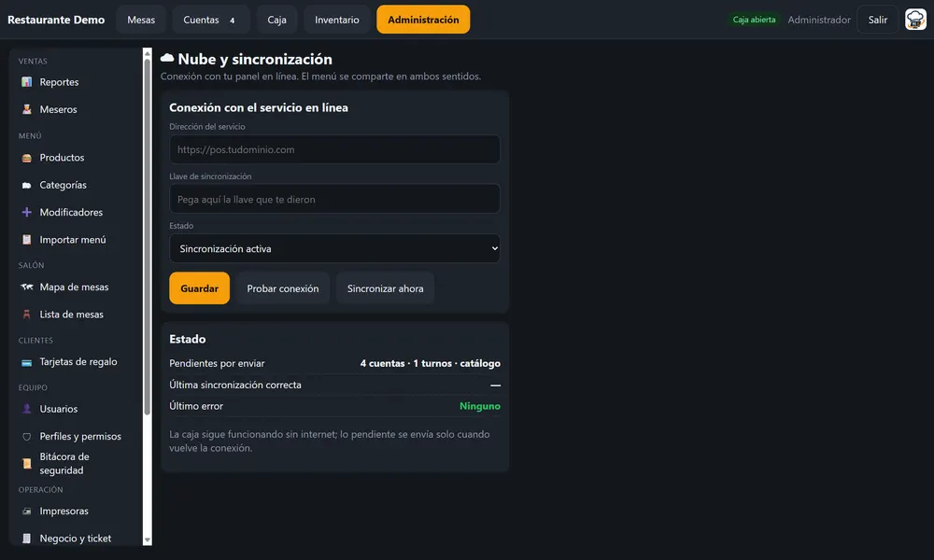Viewport: 934px width, 560px height.
Task: Click the Mapa de mesas map icon
Action: [27, 287]
